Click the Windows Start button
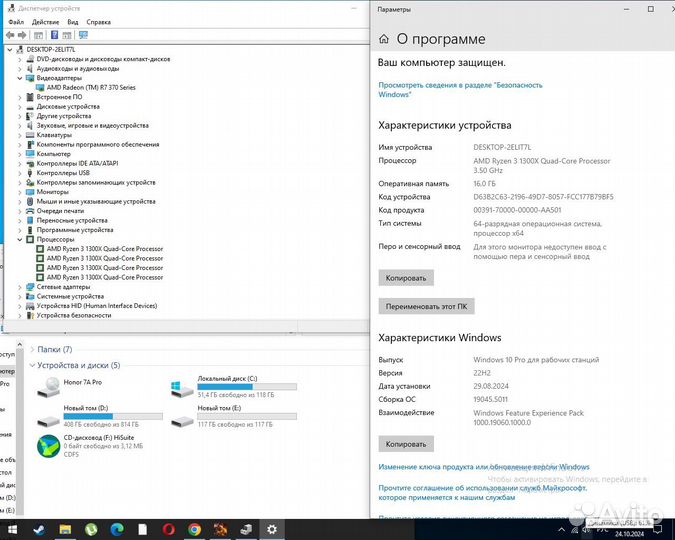 [x=12, y=529]
